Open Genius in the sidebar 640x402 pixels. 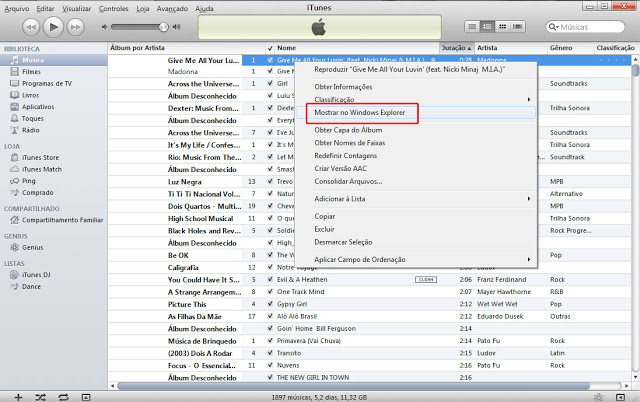33,246
